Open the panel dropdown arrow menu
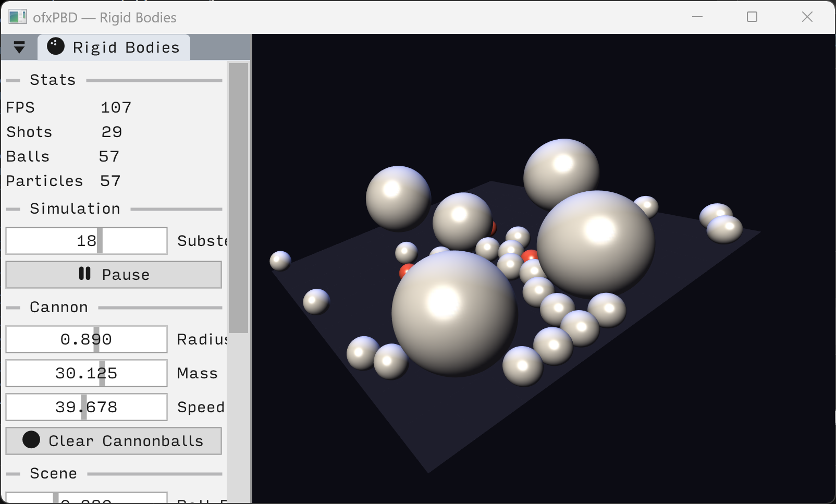Image resolution: width=836 pixels, height=504 pixels. [19, 47]
